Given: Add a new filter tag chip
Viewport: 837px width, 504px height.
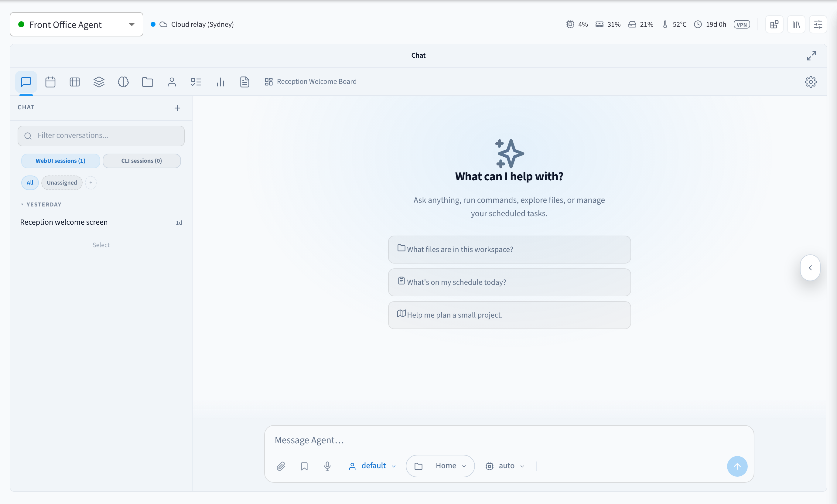Looking at the screenshot, I should click(91, 183).
